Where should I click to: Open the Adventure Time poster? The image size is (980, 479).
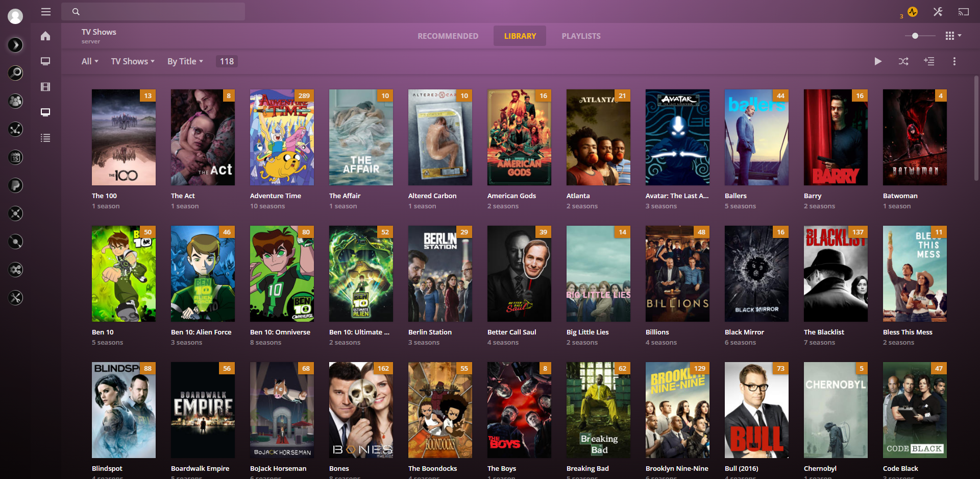pyautogui.click(x=282, y=137)
